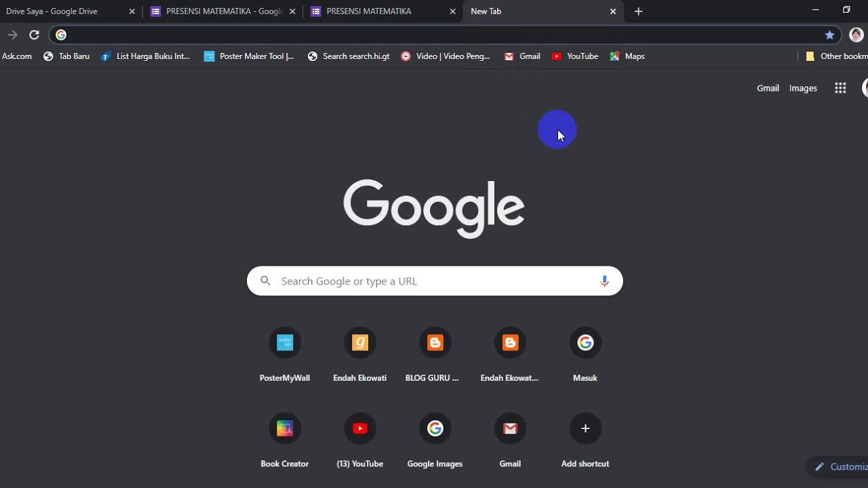Image resolution: width=868 pixels, height=488 pixels.
Task: Click the Google site icon in address bar
Action: 61,35
